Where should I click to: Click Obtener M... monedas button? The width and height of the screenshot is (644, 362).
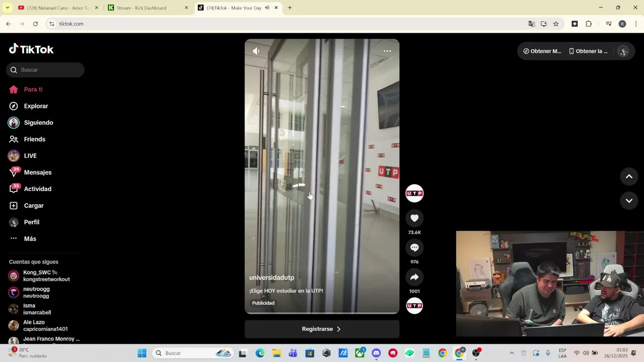pyautogui.click(x=542, y=51)
